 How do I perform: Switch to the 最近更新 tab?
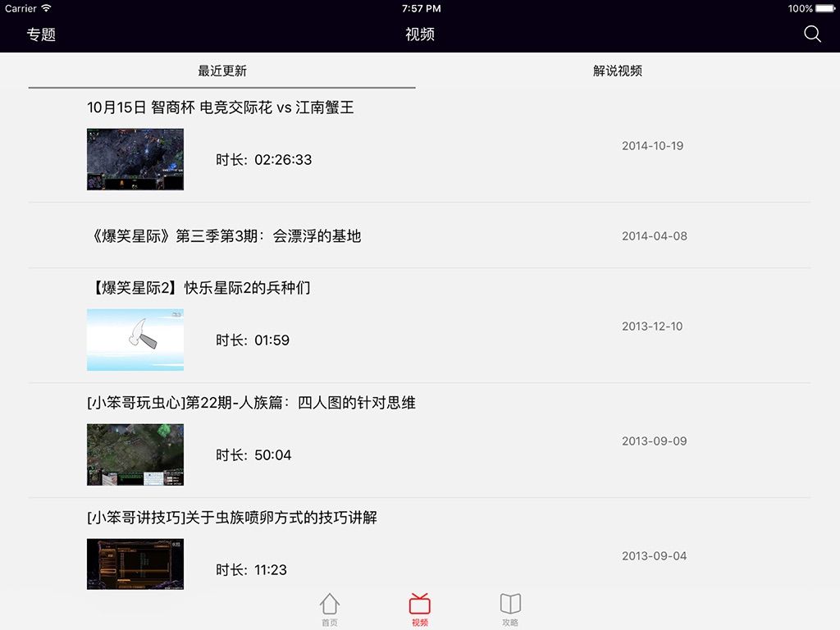coord(222,71)
